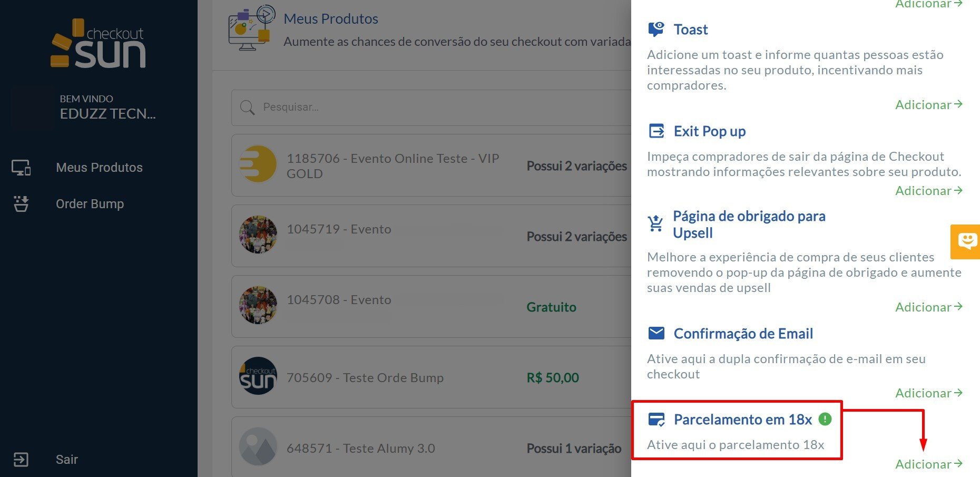Click the Confirmação de Email envelope icon
This screenshot has width=980, height=477.
pyautogui.click(x=656, y=333)
